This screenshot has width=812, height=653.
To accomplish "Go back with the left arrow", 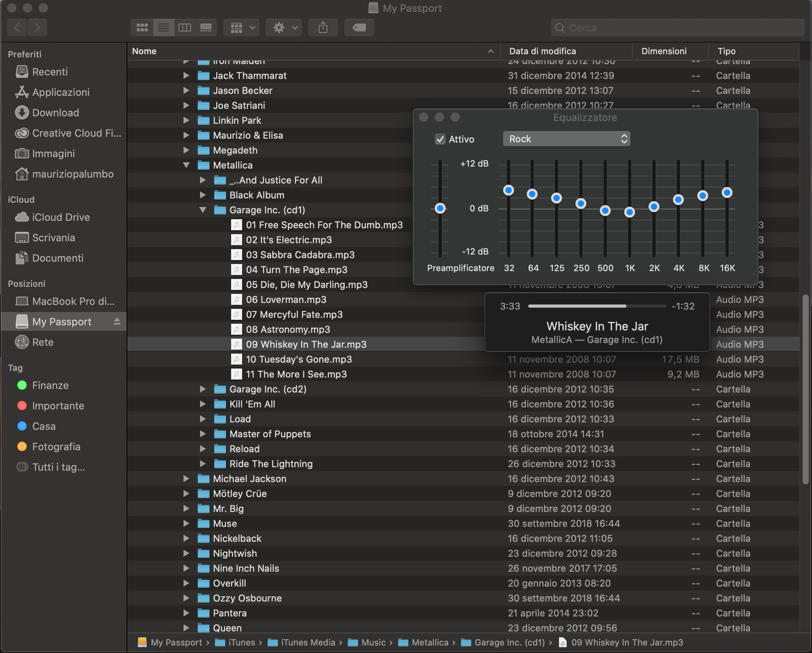I will pyautogui.click(x=17, y=28).
